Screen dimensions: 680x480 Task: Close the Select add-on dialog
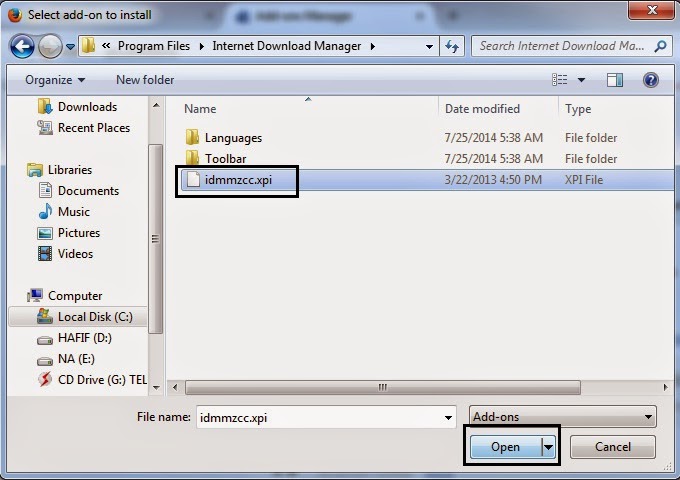coord(652,10)
